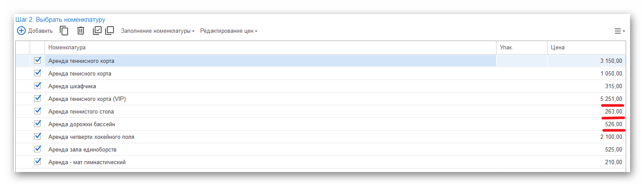Image resolution: width=644 pixels, height=186 pixels.
Task: Uncheck Аренда дорожки бассейн row
Action: pyautogui.click(x=38, y=124)
